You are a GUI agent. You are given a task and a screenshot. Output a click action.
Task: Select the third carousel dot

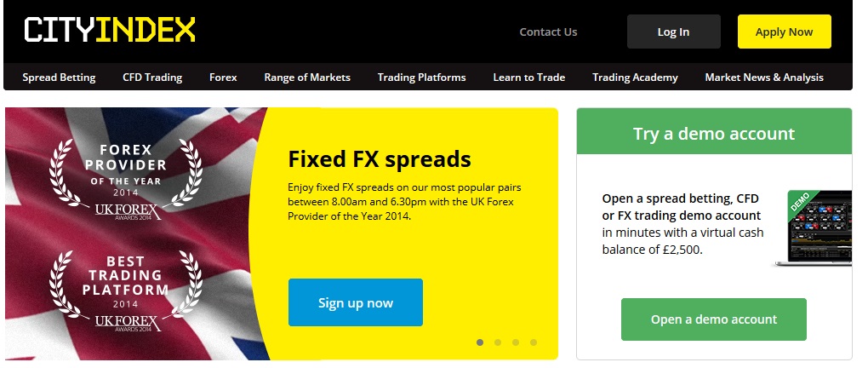pyautogui.click(x=516, y=342)
